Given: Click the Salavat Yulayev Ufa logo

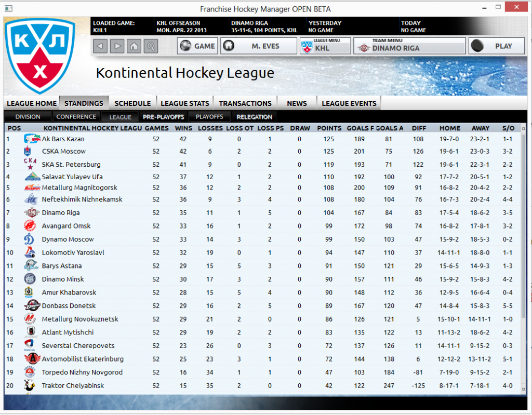Looking at the screenshot, I should [33, 177].
